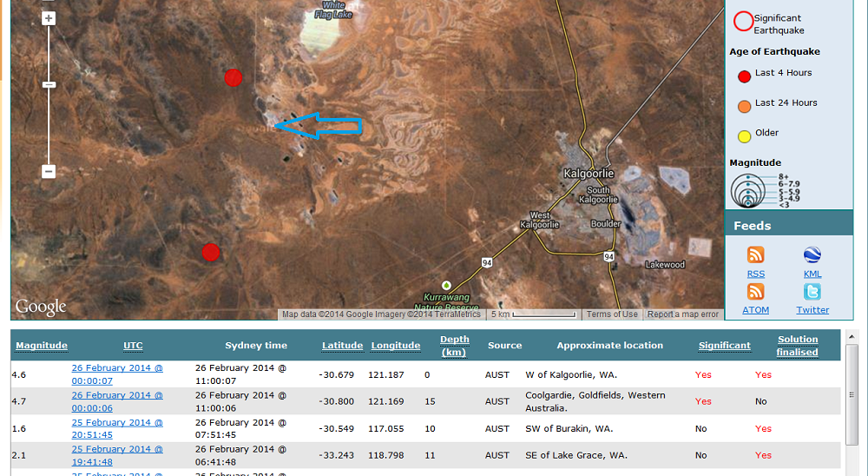Click the Kurrawang Nature Reserve map pin

tap(447, 285)
